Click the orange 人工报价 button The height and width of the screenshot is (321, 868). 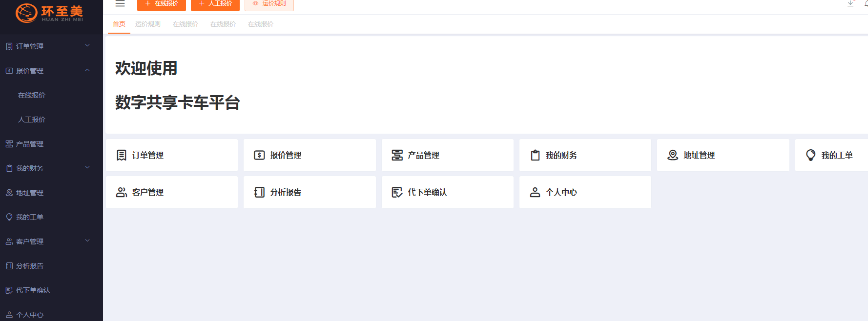point(215,4)
